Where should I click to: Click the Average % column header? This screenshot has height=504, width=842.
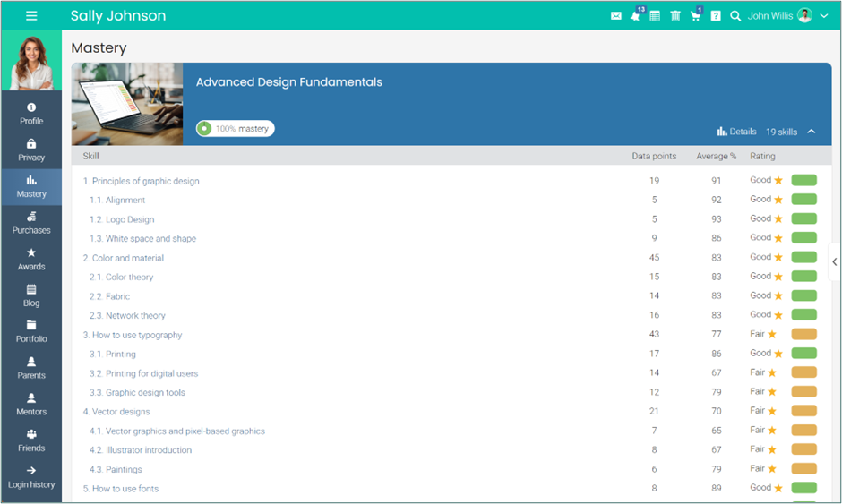pyautogui.click(x=717, y=156)
